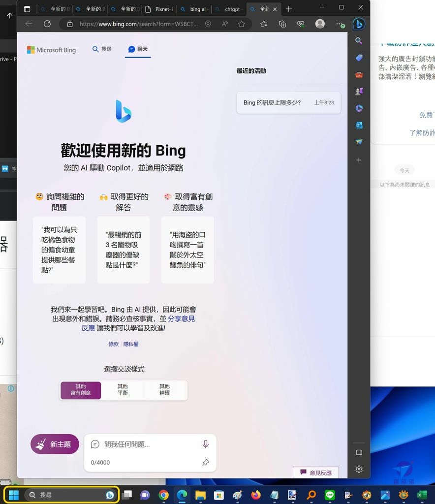The width and height of the screenshot is (435, 504).
Task: Reload the current Bing page
Action: click(x=47, y=24)
